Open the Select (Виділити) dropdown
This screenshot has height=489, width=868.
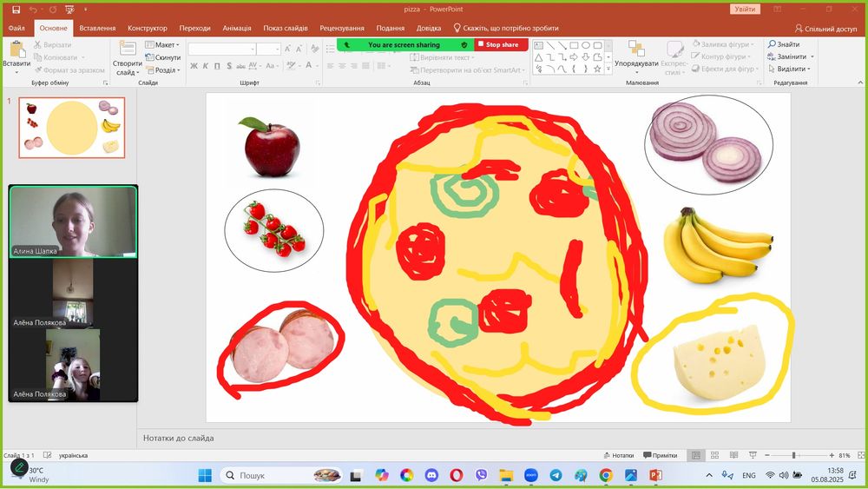(x=789, y=69)
